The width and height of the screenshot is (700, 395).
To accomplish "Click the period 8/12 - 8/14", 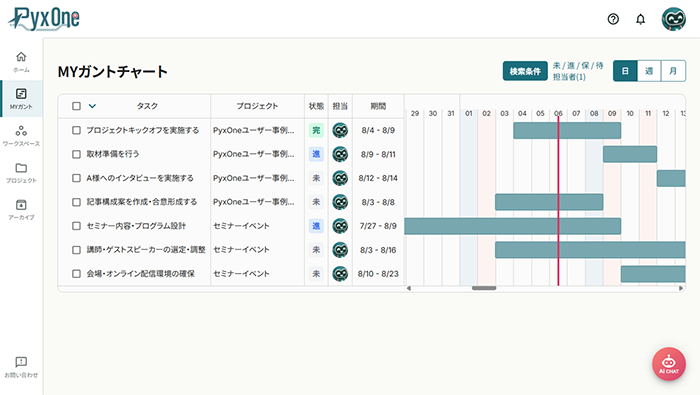I will point(378,178).
